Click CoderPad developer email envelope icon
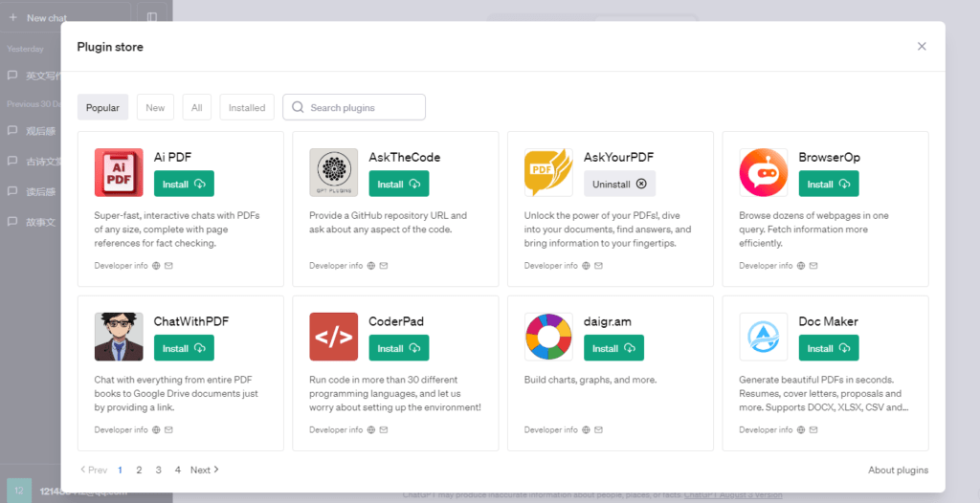This screenshot has height=503, width=980. coord(384,430)
